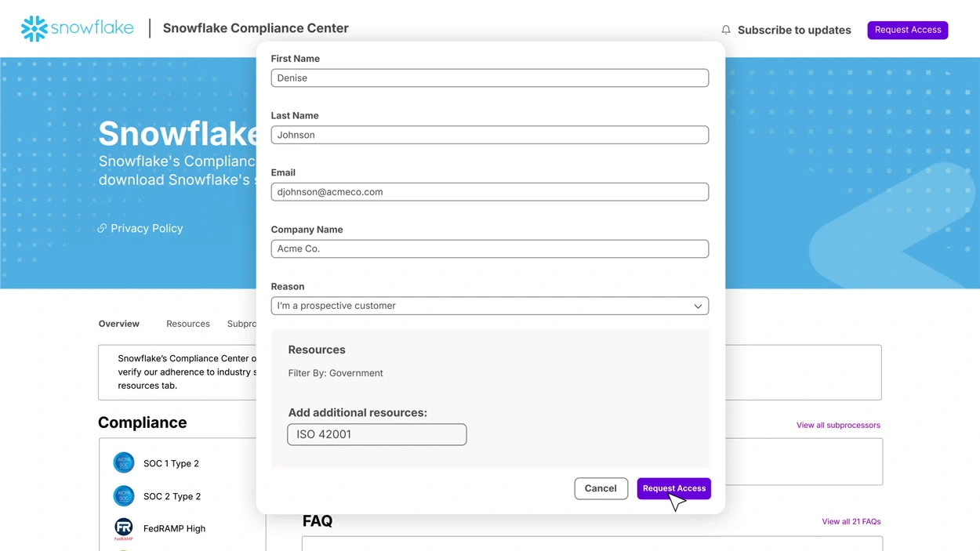Focus the First Name field
Screen dimensions: 980x551
tap(489, 78)
